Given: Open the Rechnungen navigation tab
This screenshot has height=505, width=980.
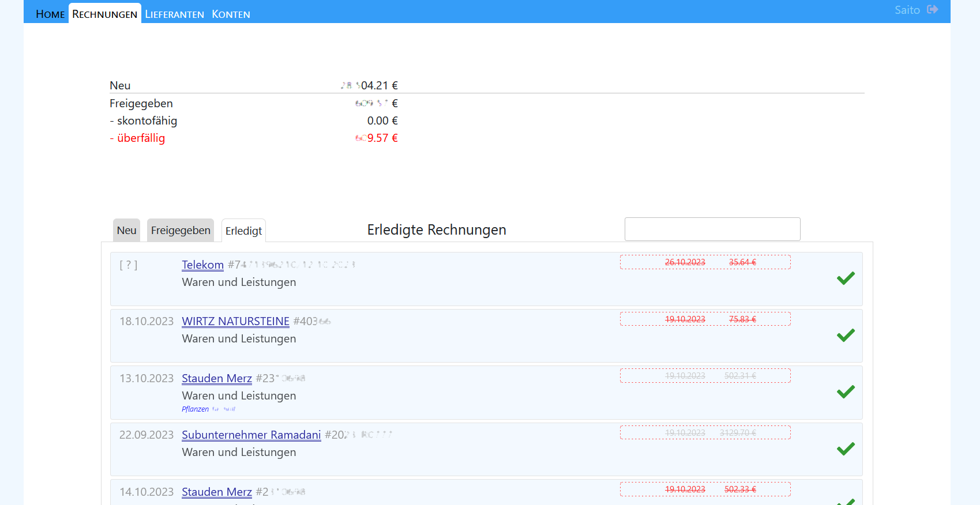Looking at the screenshot, I should click(x=104, y=14).
